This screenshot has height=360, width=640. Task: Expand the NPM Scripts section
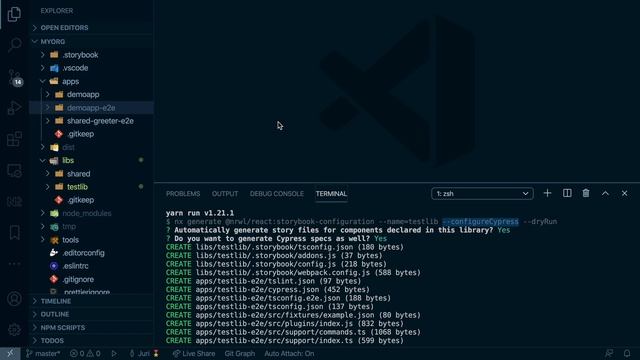(91, 328)
